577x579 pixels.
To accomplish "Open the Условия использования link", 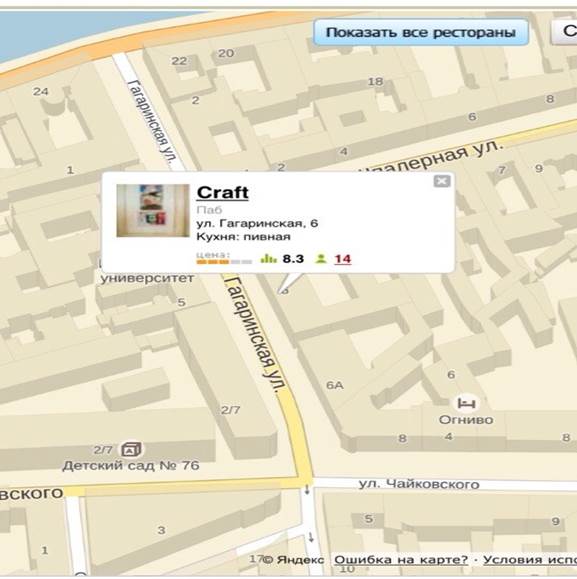I will [530, 560].
